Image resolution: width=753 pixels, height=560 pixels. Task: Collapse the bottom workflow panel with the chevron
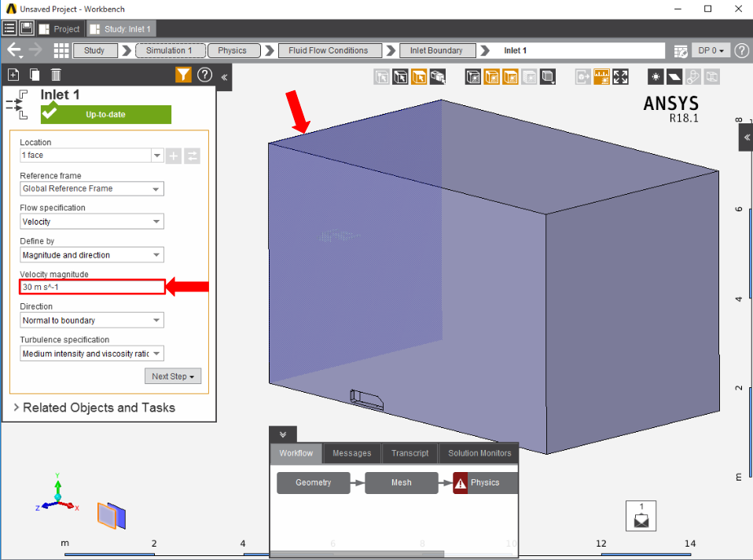click(283, 434)
